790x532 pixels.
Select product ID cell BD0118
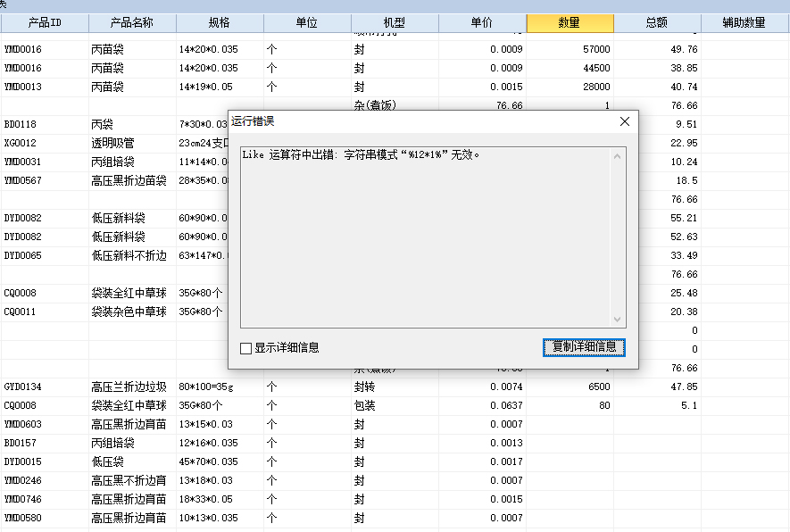point(45,124)
